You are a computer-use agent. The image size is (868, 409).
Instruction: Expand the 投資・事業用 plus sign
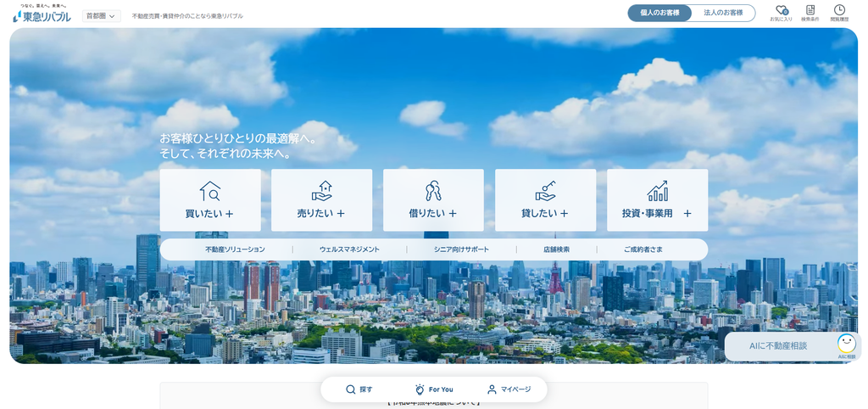click(x=687, y=213)
